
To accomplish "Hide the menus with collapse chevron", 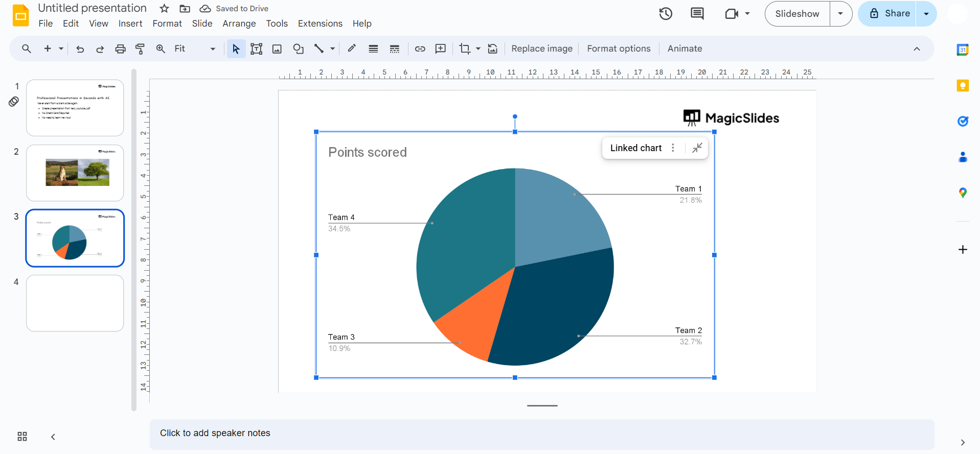I will click(917, 49).
